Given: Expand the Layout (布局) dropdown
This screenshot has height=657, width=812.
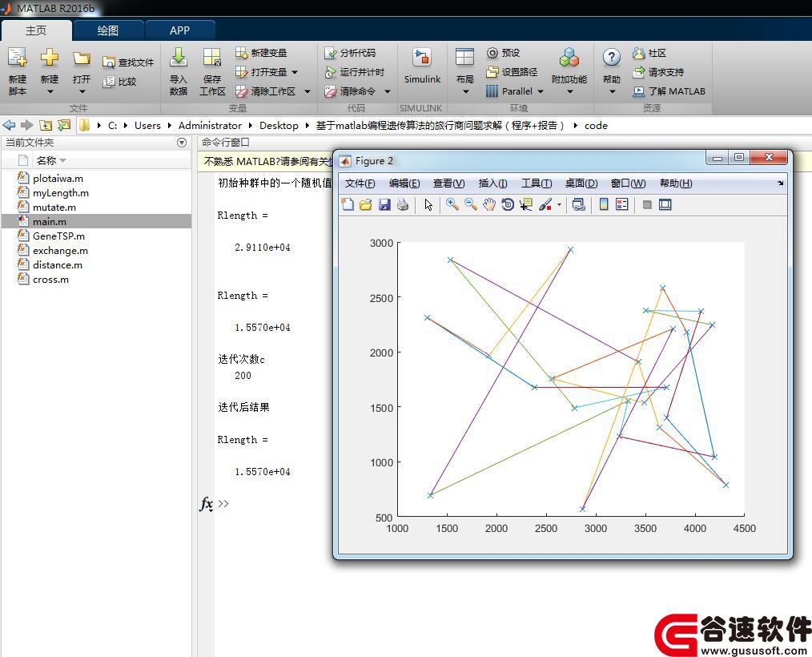Looking at the screenshot, I should (465, 91).
